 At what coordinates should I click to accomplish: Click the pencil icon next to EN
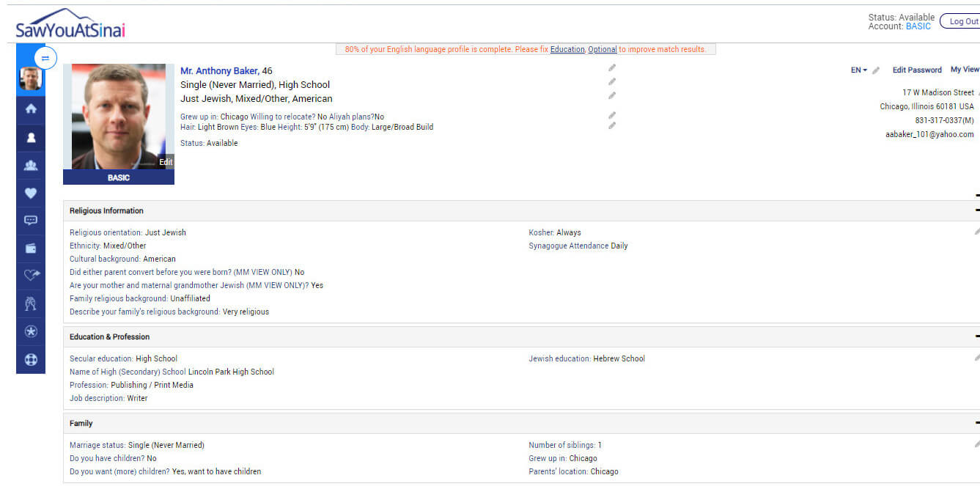click(x=876, y=70)
